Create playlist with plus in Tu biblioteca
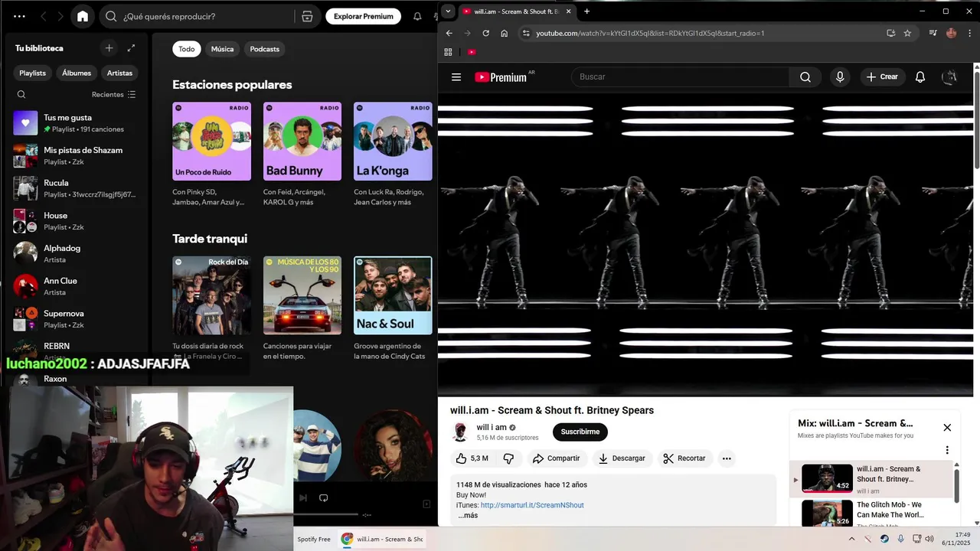980x551 pixels. tap(109, 48)
